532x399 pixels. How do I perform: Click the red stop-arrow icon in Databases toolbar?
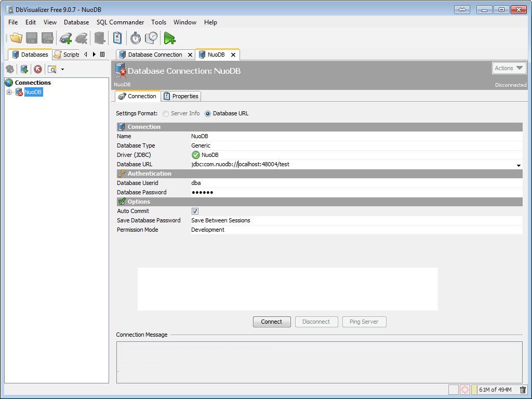coord(38,69)
